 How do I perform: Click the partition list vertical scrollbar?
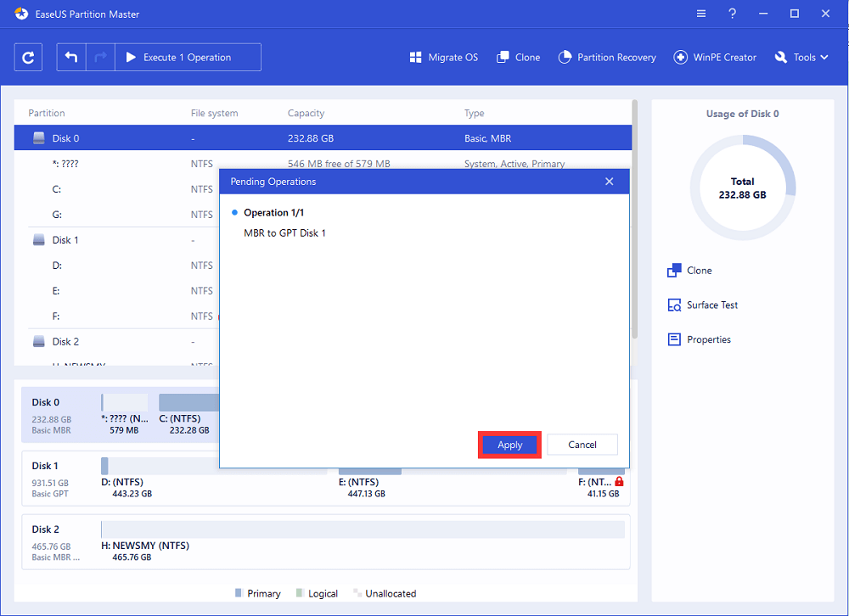634,221
